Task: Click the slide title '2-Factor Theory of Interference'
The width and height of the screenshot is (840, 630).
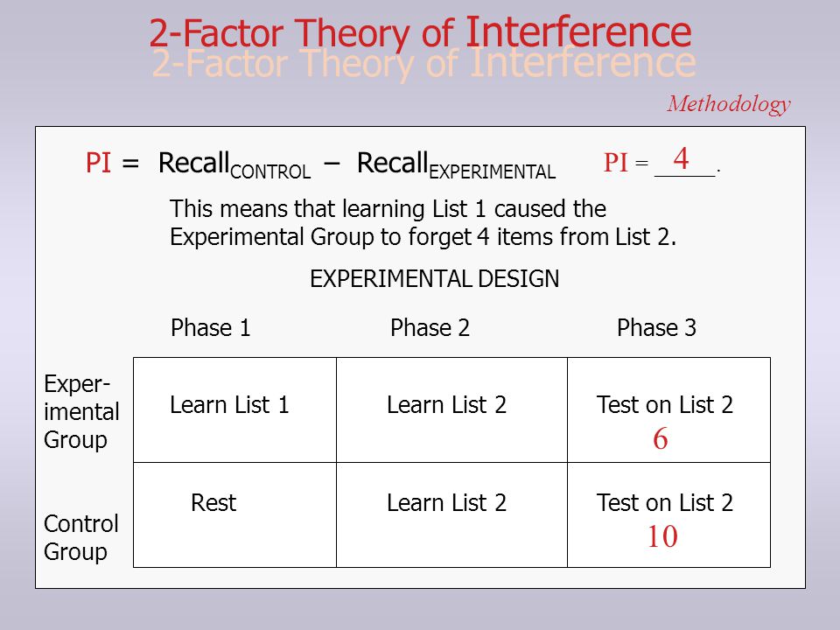Action: [x=421, y=33]
